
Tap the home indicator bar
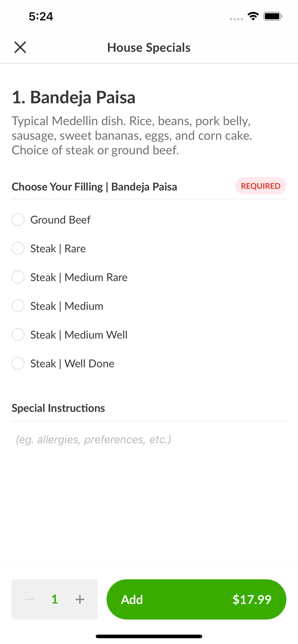(149, 636)
